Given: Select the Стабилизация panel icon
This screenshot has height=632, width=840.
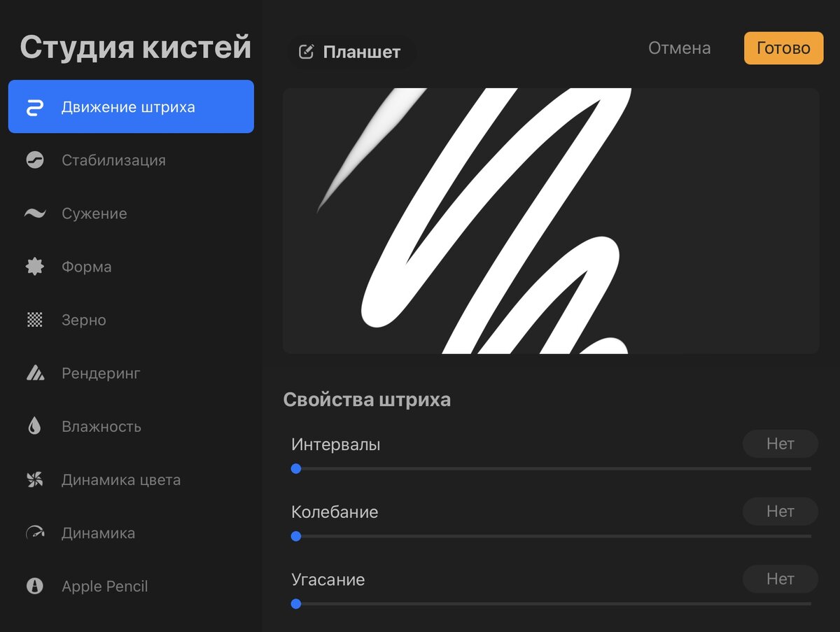Looking at the screenshot, I should click(x=34, y=160).
